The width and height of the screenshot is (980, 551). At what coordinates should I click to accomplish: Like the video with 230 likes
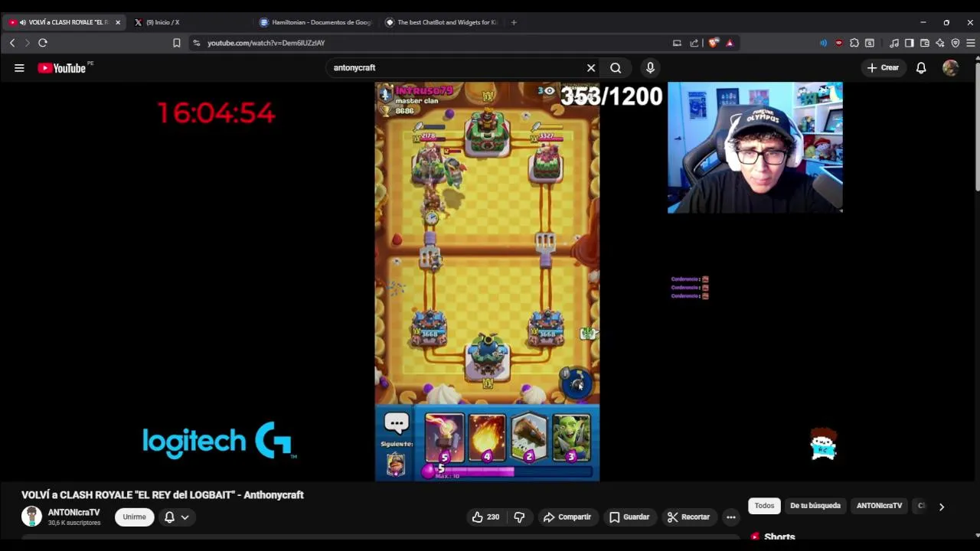(485, 517)
